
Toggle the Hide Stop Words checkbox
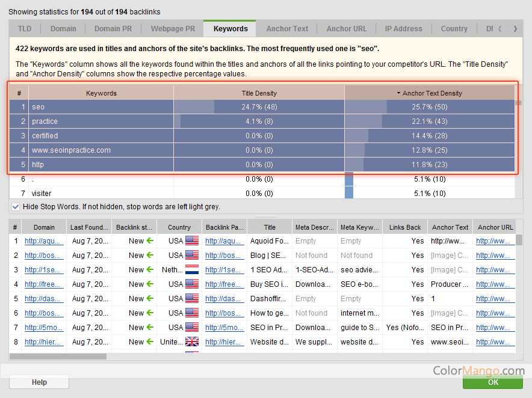pyautogui.click(x=16, y=207)
